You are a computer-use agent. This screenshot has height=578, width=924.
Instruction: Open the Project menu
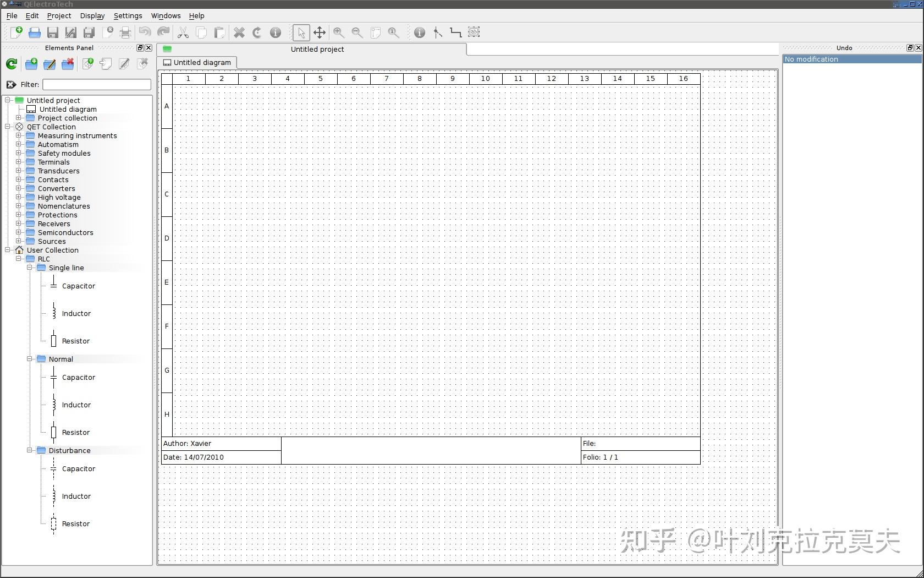pyautogui.click(x=59, y=15)
